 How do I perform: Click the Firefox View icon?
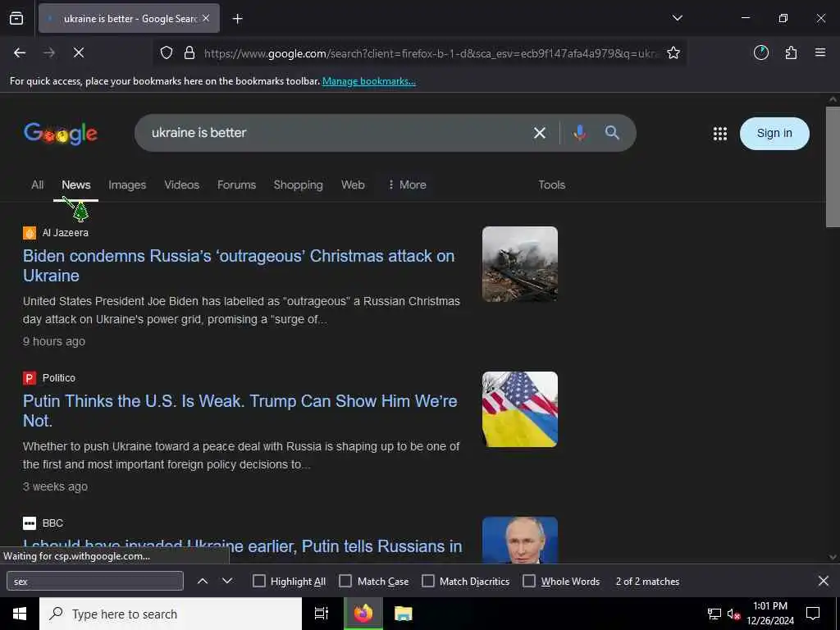[x=16, y=19]
